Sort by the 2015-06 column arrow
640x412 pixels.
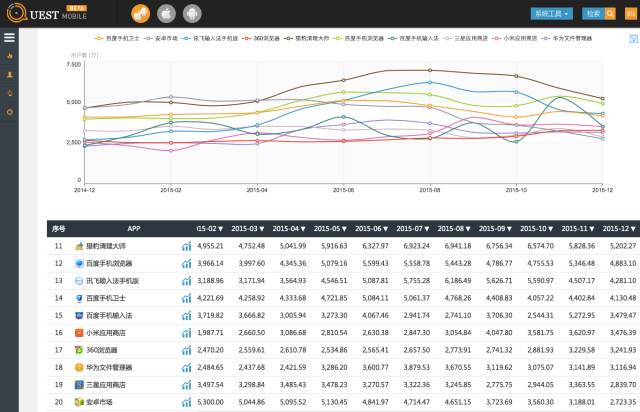(386, 229)
